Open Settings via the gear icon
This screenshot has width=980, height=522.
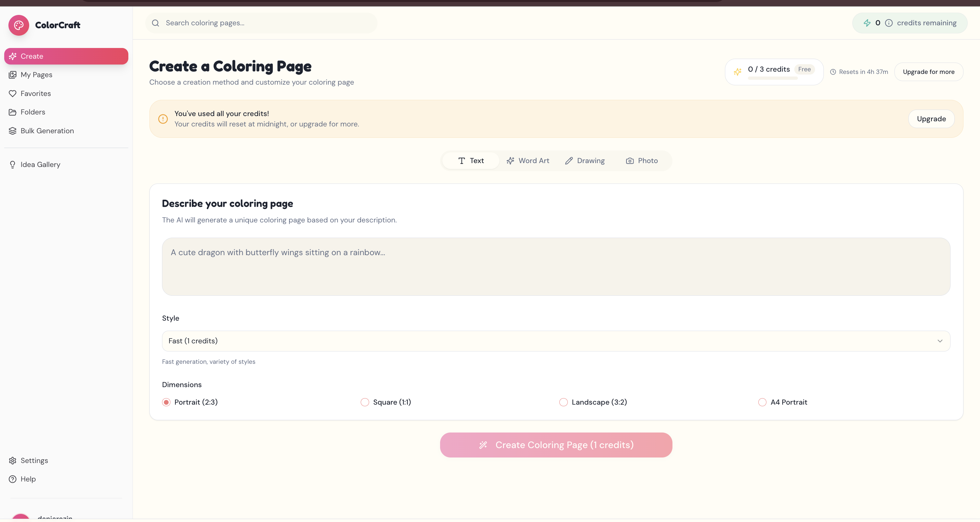tap(13, 460)
